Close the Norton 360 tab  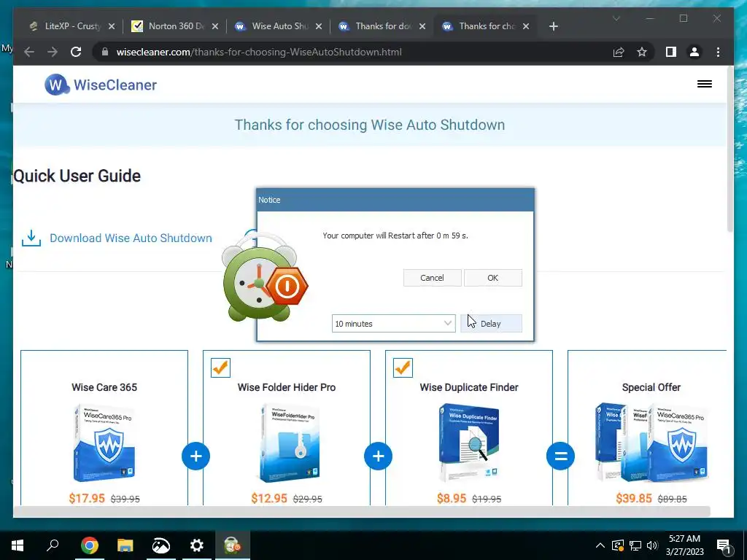215,26
